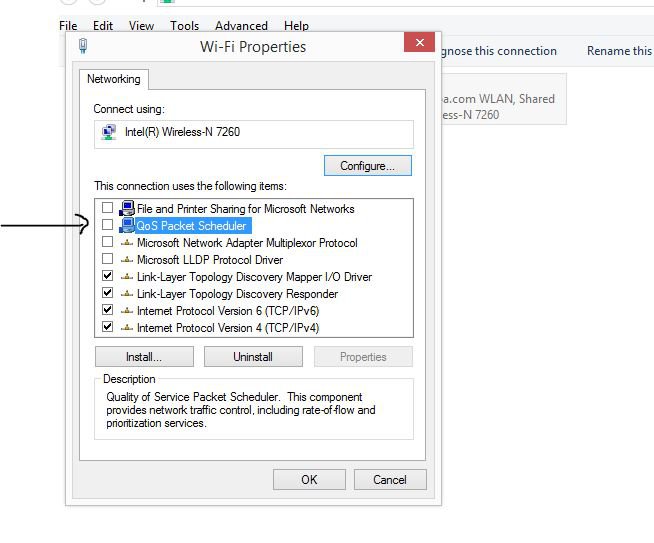Click the Wi-Fi Properties title bar adapter icon
This screenshot has height=543, width=654.
83,46
